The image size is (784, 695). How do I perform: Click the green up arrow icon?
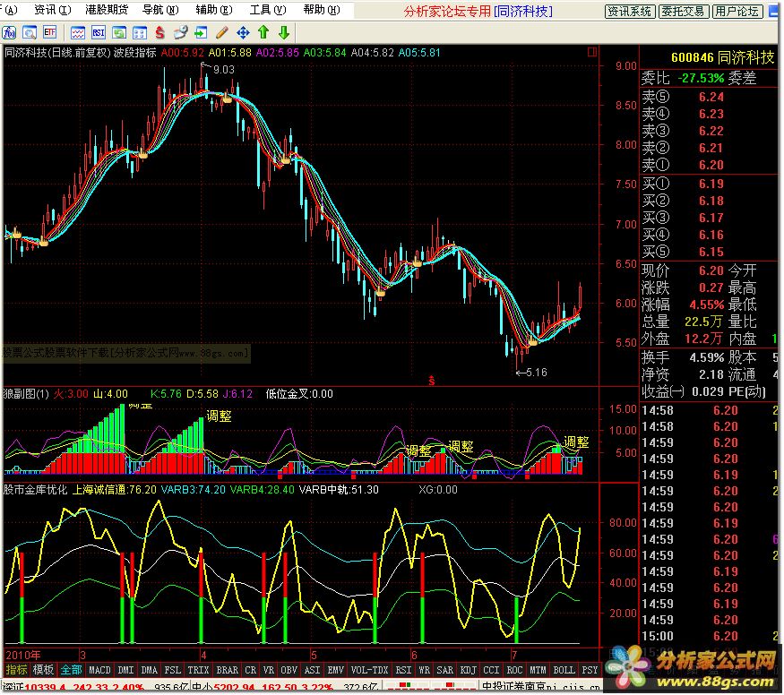pyautogui.click(x=263, y=33)
